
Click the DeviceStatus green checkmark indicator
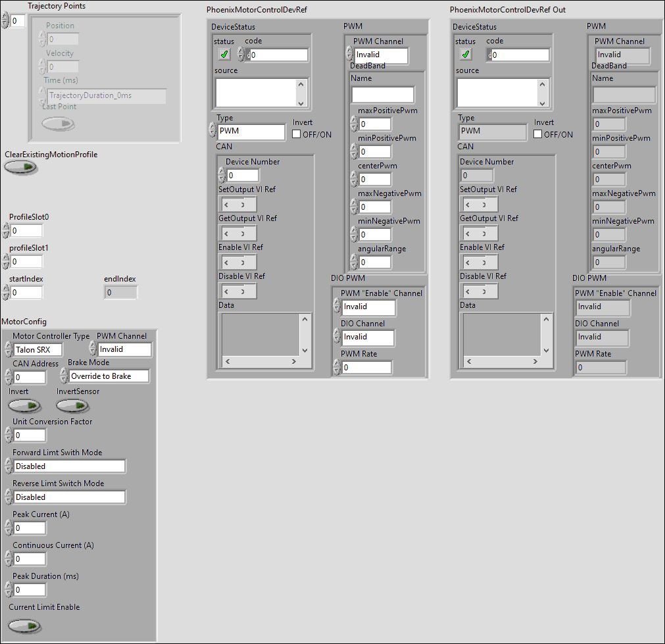click(224, 55)
